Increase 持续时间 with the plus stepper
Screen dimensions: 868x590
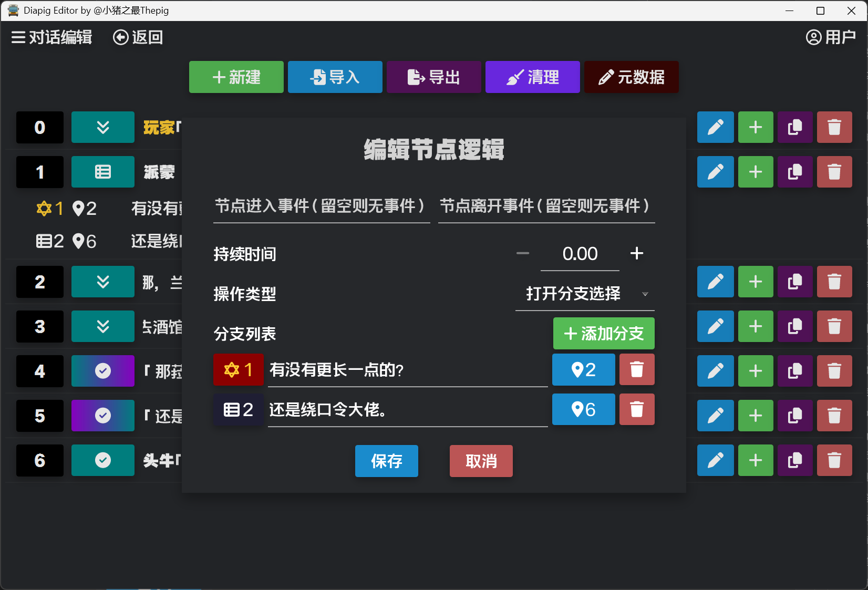(x=636, y=254)
